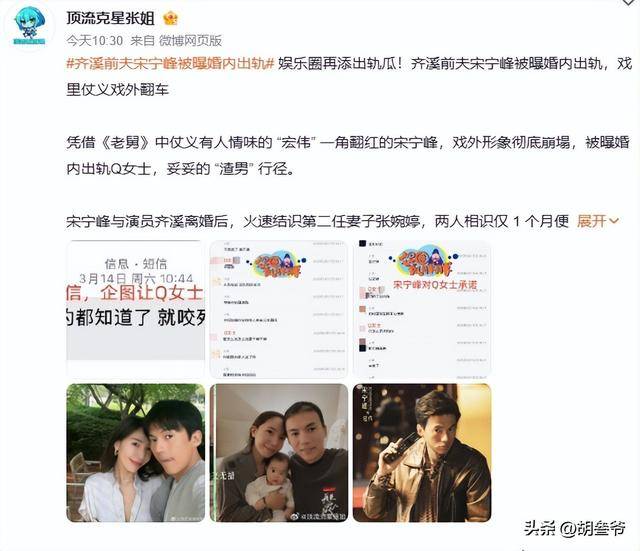The image size is (640, 551).
Task: Open the SMS message screenshot thumbnail
Action: point(136,309)
